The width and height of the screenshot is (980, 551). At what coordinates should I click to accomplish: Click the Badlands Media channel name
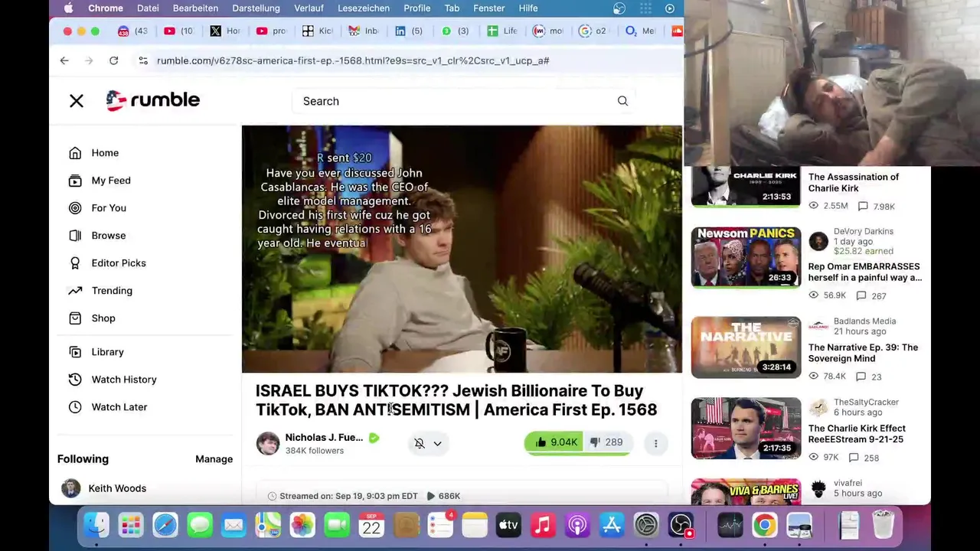[864, 321]
